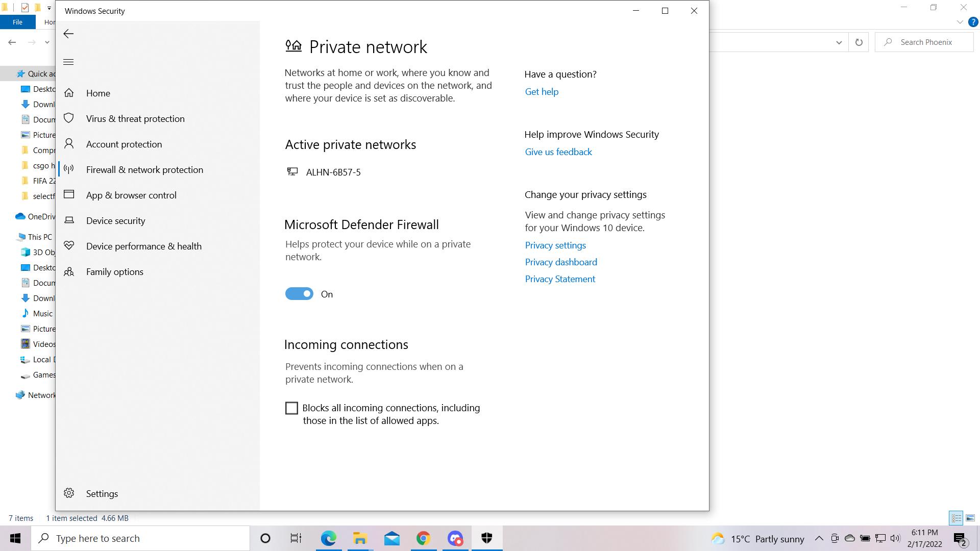Click the Windows Security shield in the taskbar

(486, 538)
